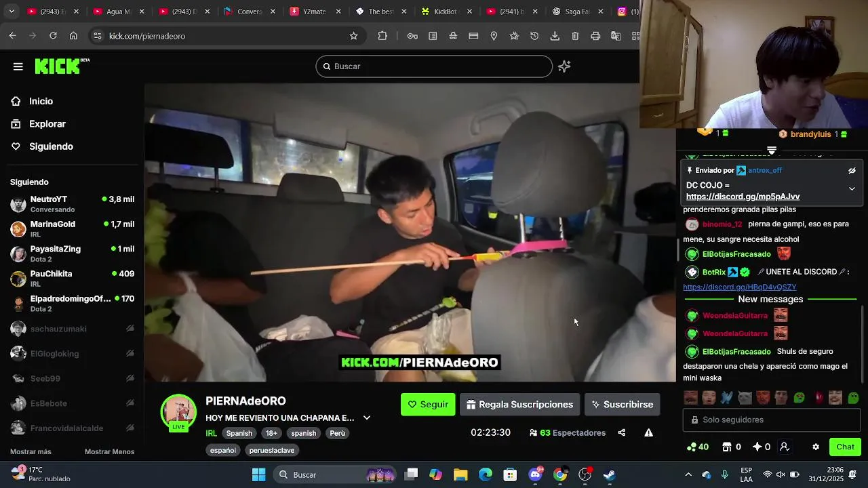Click the printer icon in toolbar
The width and height of the screenshot is (868, 488).
pyautogui.click(x=595, y=36)
